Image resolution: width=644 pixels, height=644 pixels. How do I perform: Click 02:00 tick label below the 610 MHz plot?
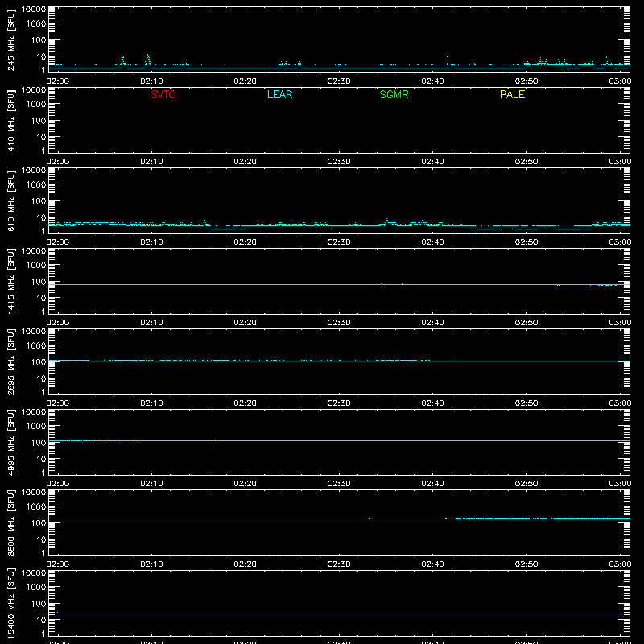click(x=58, y=242)
